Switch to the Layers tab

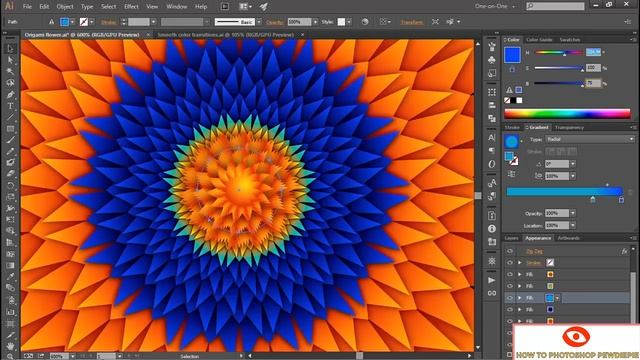pos(511,238)
